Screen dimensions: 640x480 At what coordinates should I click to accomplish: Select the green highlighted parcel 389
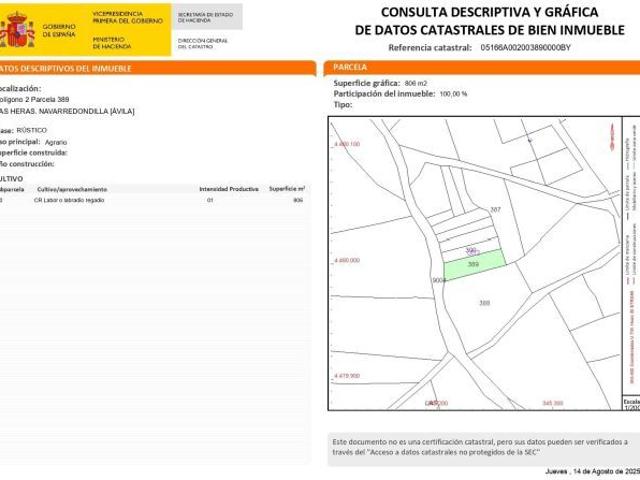click(472, 265)
